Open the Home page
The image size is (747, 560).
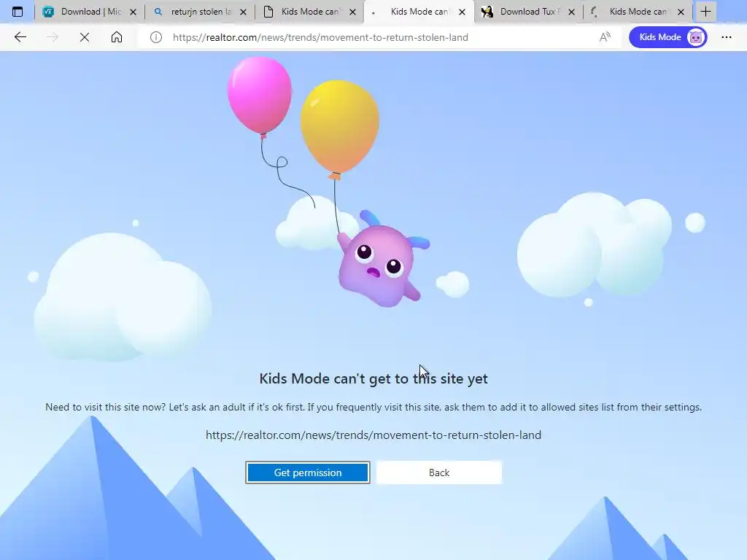(117, 37)
